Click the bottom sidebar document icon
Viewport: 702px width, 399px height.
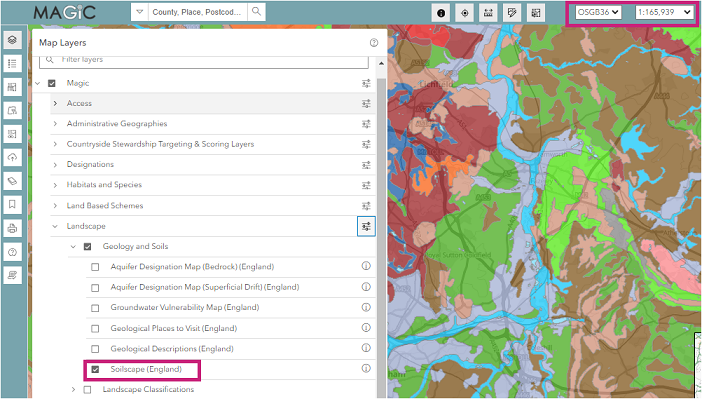click(x=12, y=275)
